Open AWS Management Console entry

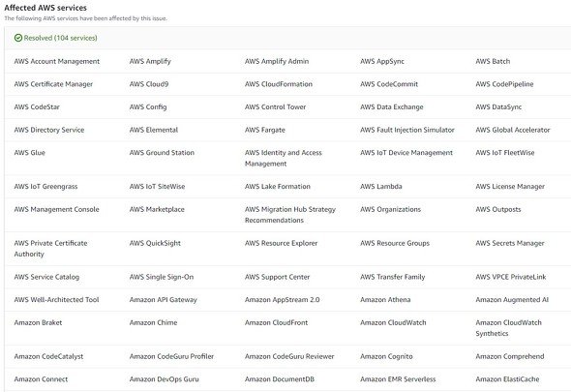tap(56, 209)
